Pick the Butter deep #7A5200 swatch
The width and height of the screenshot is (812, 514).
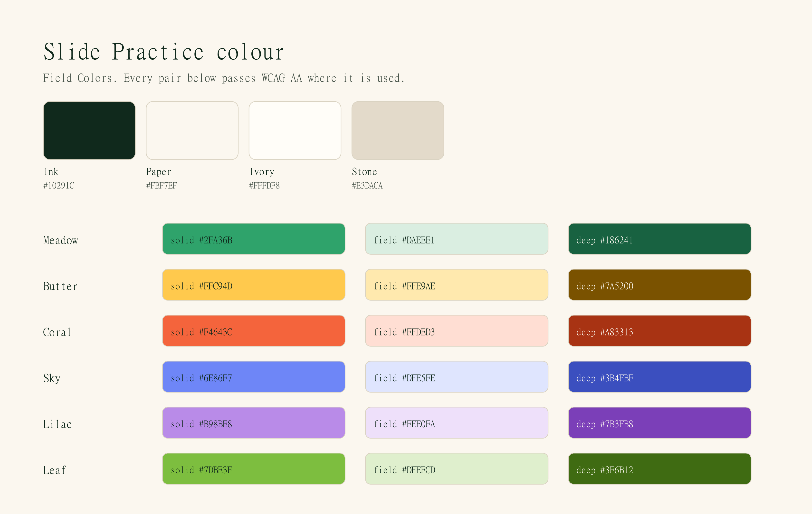click(659, 285)
